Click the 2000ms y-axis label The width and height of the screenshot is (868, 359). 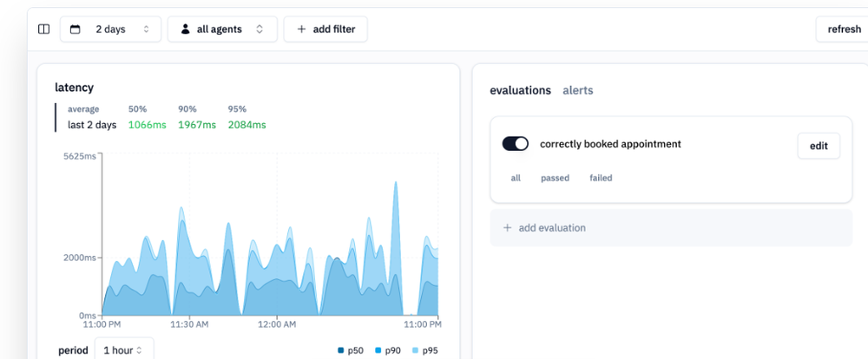[x=79, y=258]
